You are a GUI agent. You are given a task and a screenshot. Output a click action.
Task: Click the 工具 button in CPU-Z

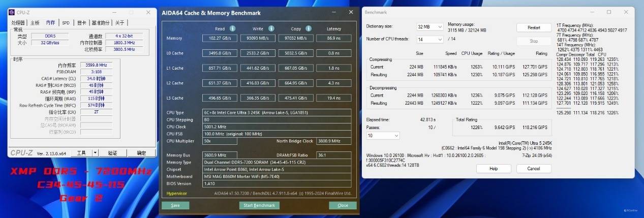point(81,152)
